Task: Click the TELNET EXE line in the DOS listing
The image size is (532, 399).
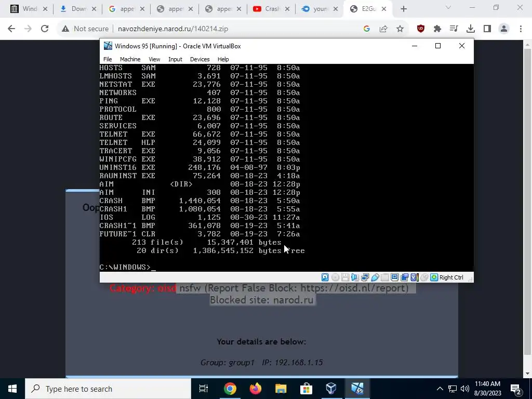Action: coord(199,134)
